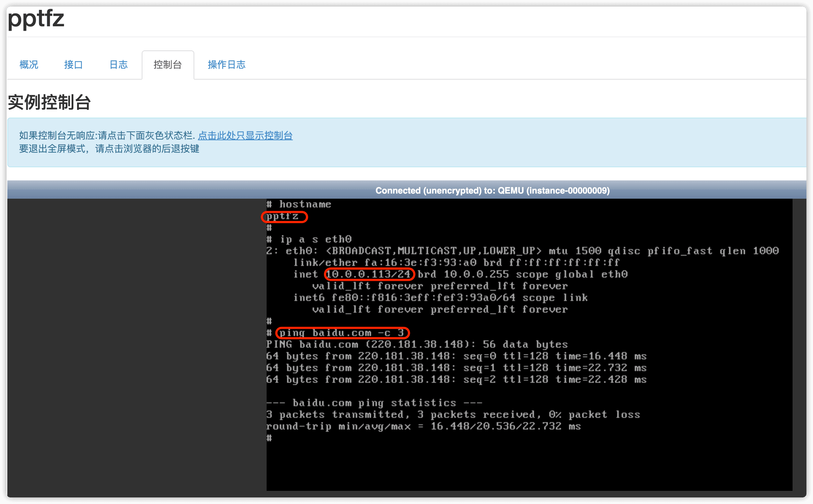Viewport: 813px width, 504px height.
Task: Click the round-trip min/avg/max line
Action: pos(424,426)
